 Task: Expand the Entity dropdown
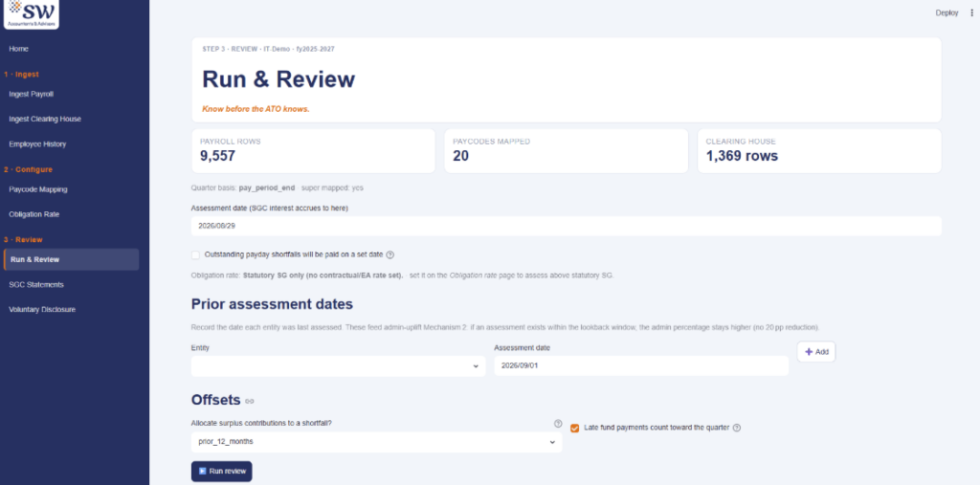(x=338, y=366)
